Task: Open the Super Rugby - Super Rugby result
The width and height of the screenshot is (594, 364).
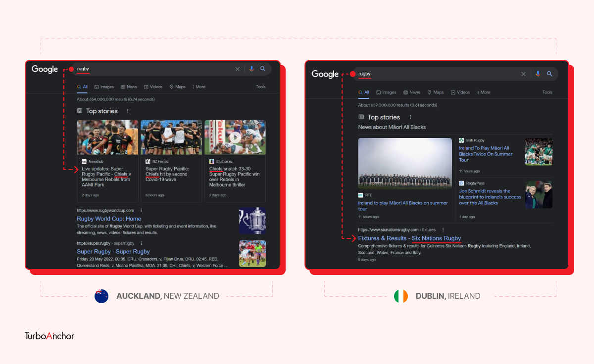Action: coord(113,252)
